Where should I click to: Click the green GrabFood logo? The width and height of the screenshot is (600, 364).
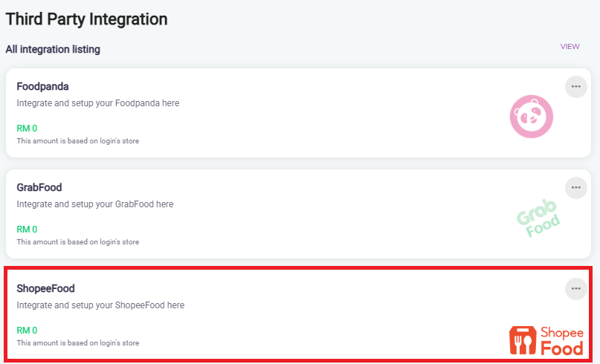pyautogui.click(x=538, y=218)
